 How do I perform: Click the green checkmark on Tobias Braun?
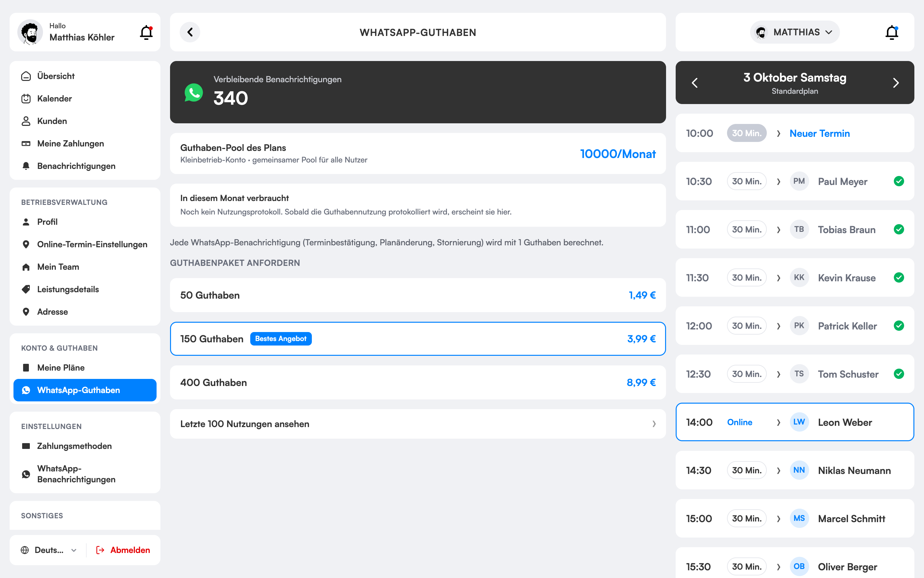tap(899, 229)
